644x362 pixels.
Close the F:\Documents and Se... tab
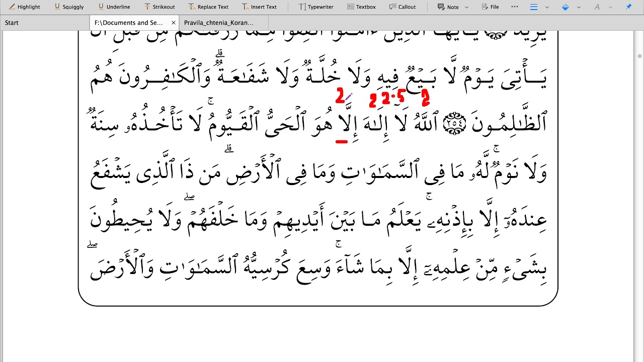tap(174, 23)
